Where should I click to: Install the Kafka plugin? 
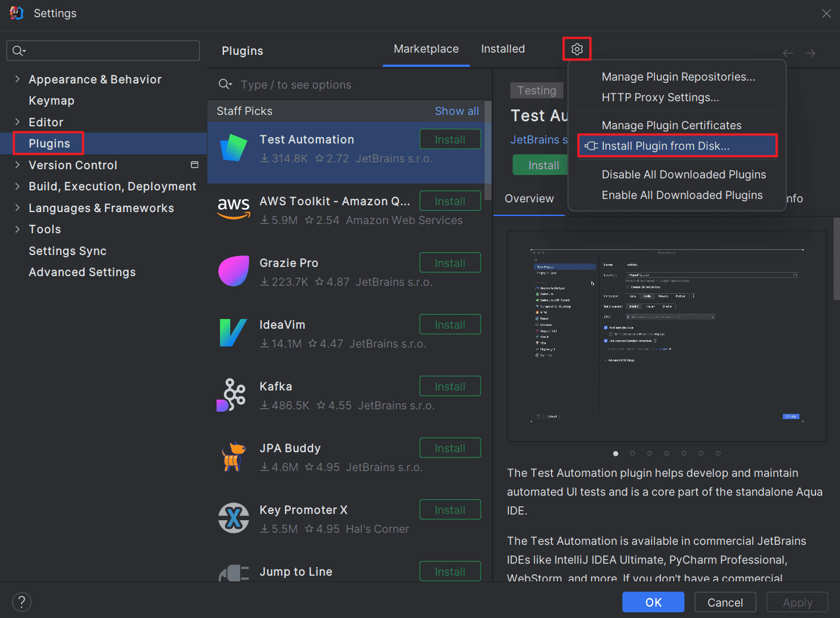click(x=450, y=386)
